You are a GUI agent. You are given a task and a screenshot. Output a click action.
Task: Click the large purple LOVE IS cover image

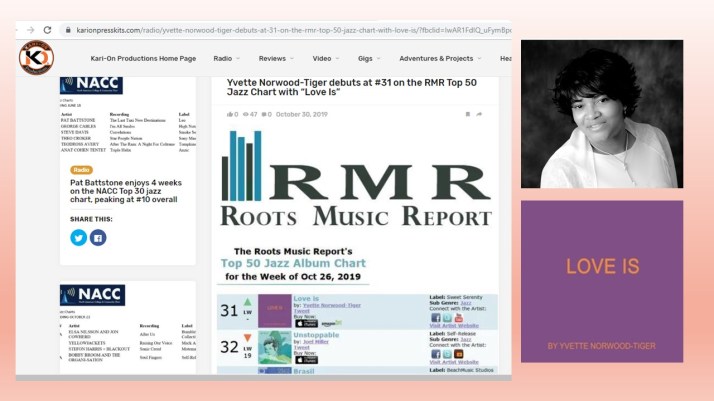tap(602, 281)
